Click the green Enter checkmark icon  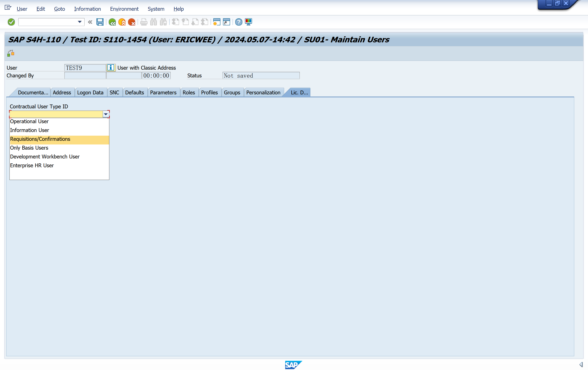[x=11, y=22]
